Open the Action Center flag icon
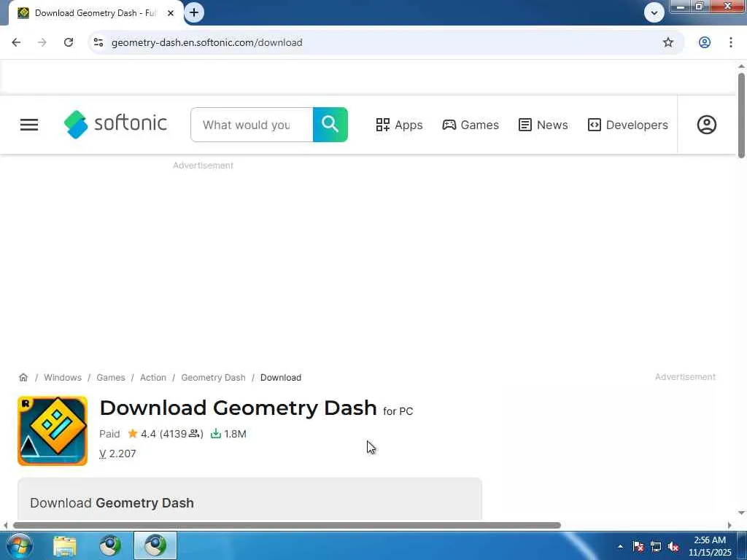The width and height of the screenshot is (747, 560). click(638, 546)
